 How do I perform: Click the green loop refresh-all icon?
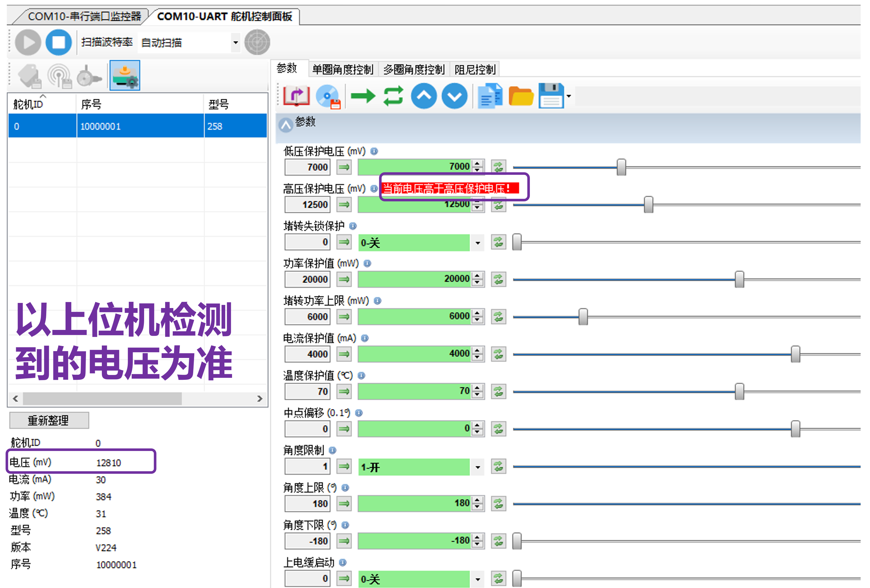(393, 96)
